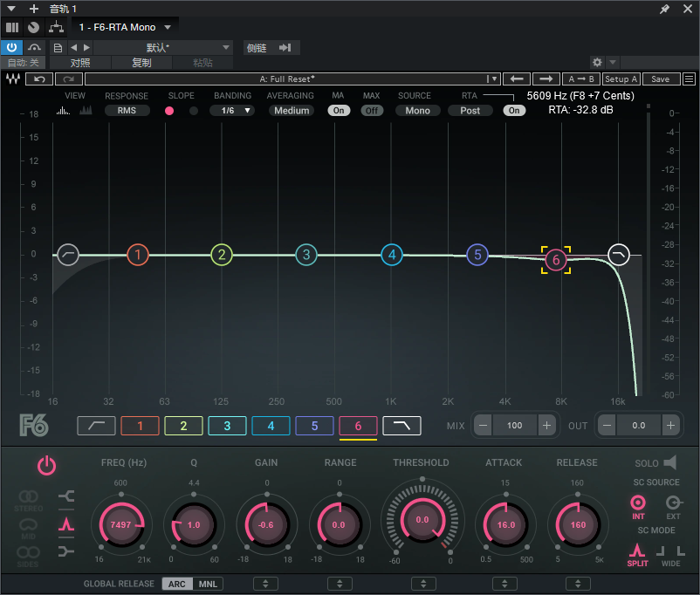Screen dimensions: 700x595
Task: Click the low-pass filter node on graph
Action: 619,255
